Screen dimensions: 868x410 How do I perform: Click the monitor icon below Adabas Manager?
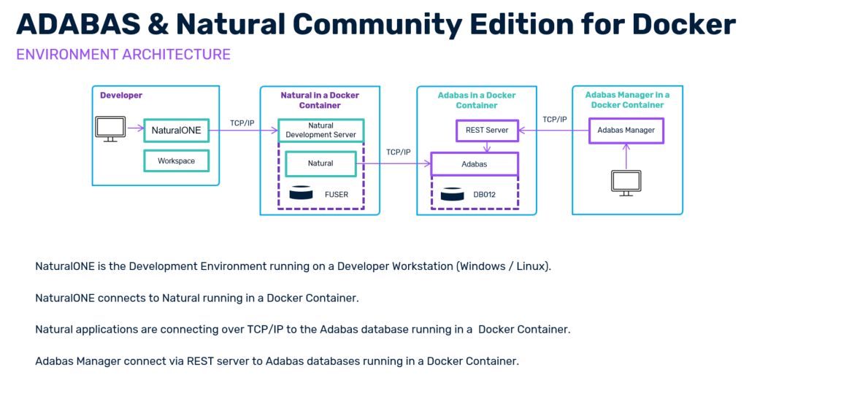[626, 183]
